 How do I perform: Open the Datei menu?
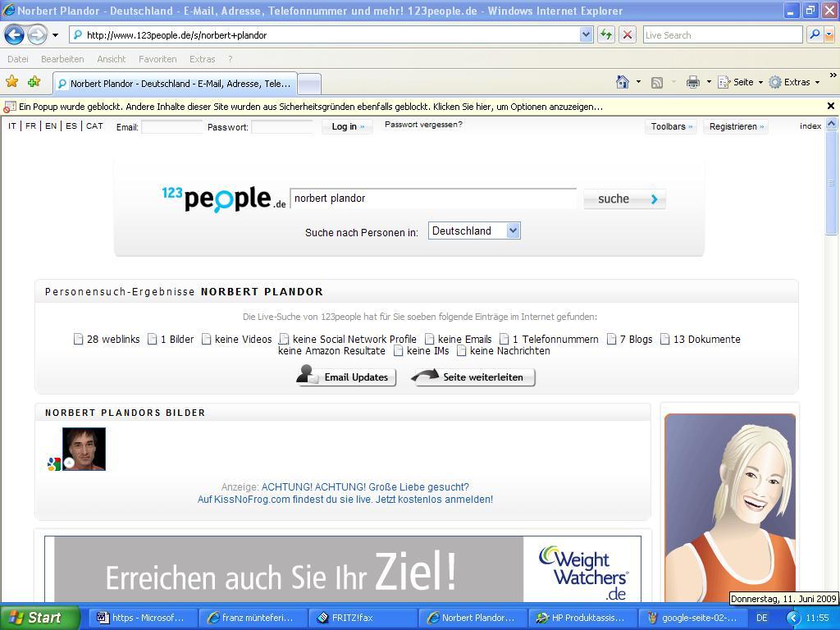click(18, 59)
